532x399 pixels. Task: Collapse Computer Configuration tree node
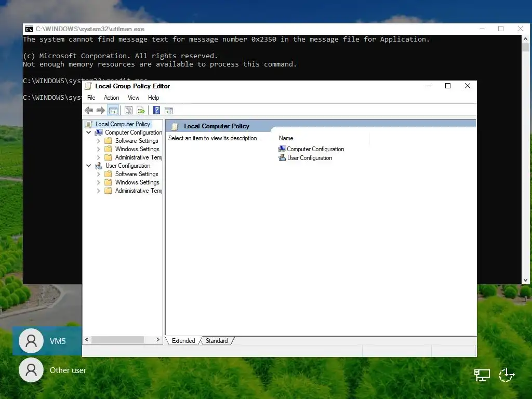[x=88, y=132]
